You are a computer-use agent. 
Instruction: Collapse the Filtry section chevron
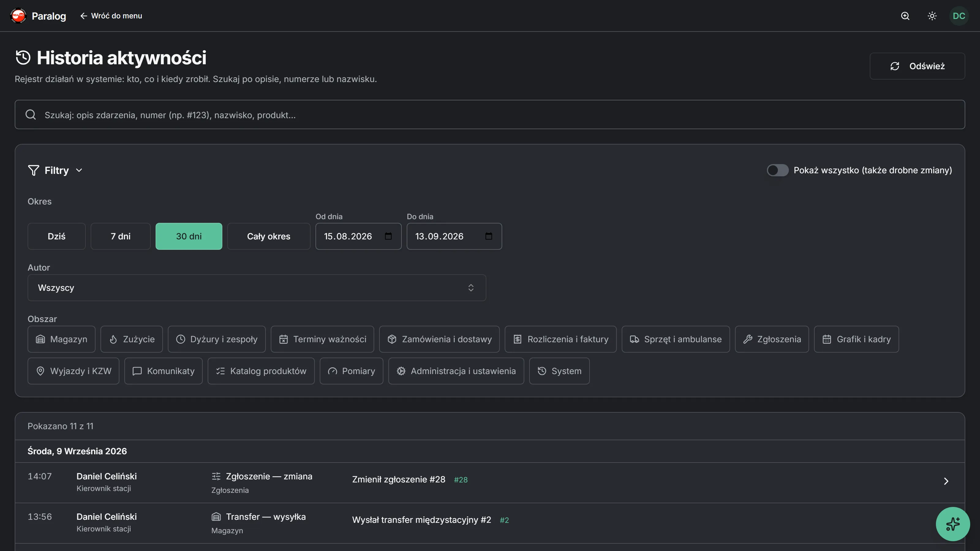79,171
